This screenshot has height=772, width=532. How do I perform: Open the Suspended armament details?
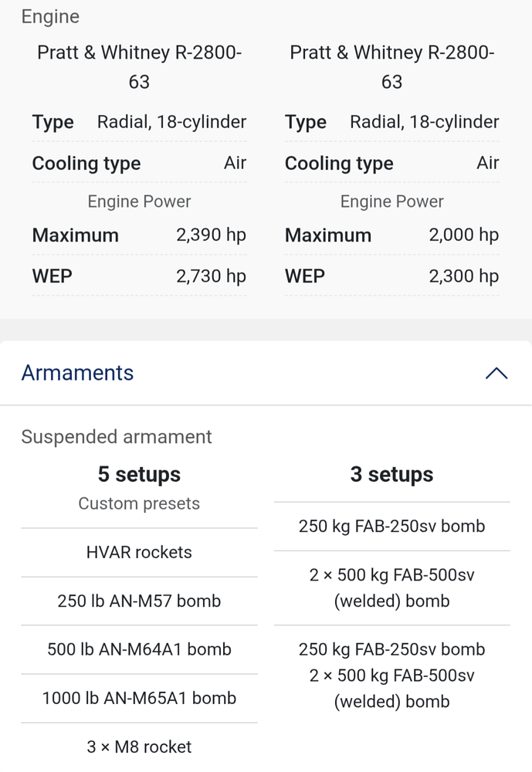pos(116,436)
